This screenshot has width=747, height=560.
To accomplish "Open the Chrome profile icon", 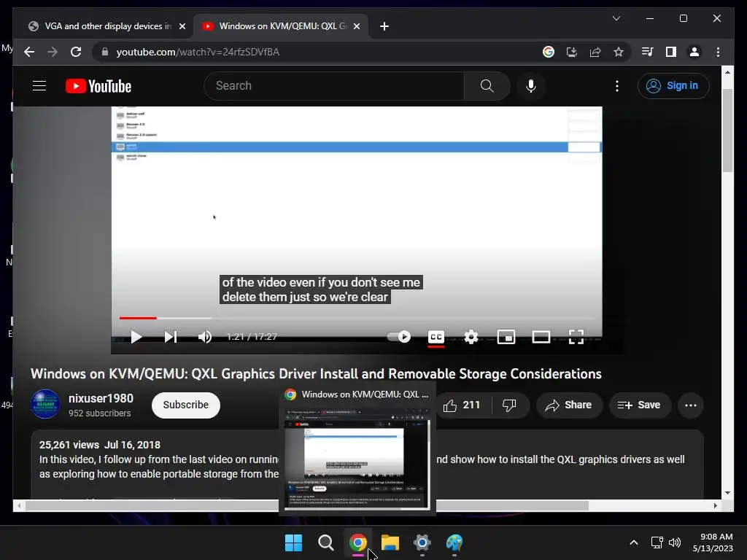I will [694, 52].
